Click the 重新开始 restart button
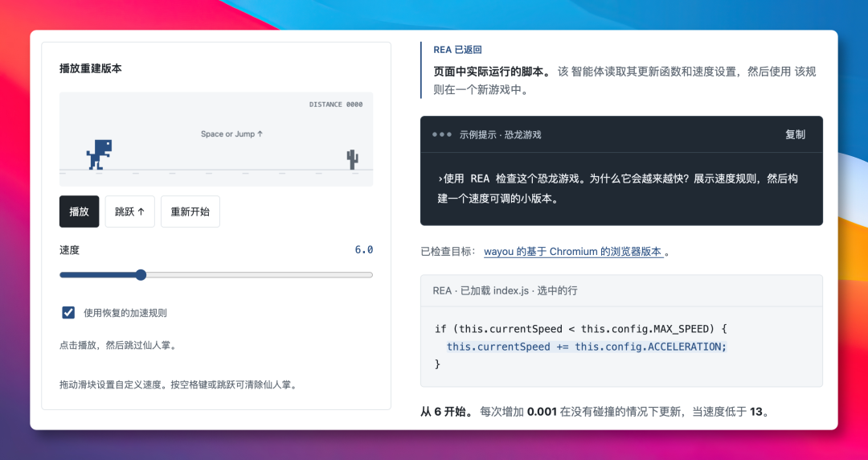The height and width of the screenshot is (460, 868). point(190,212)
